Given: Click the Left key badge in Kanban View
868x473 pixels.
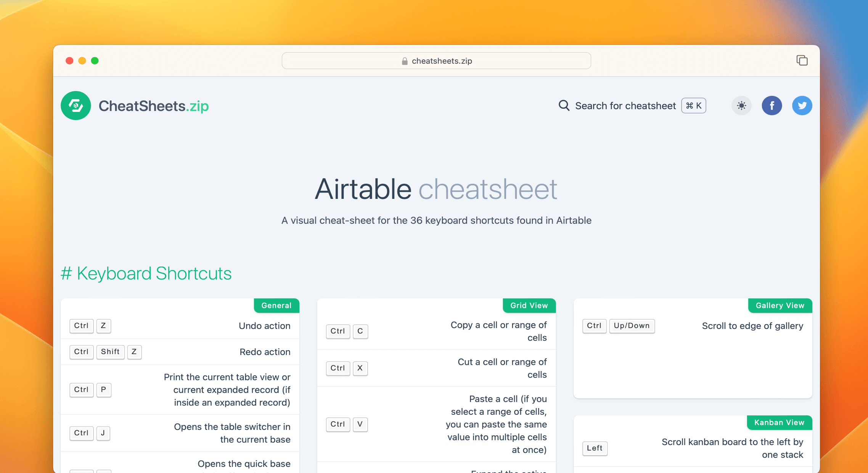Looking at the screenshot, I should pyautogui.click(x=595, y=448).
